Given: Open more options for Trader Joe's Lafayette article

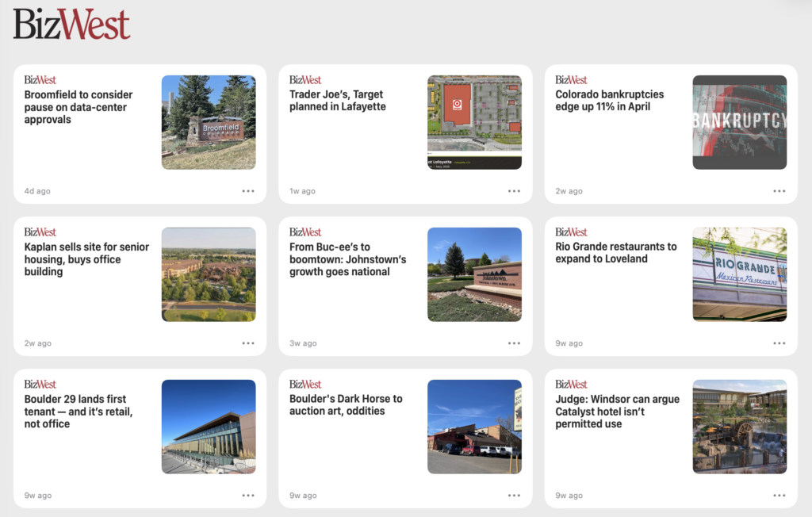Looking at the screenshot, I should (x=514, y=191).
